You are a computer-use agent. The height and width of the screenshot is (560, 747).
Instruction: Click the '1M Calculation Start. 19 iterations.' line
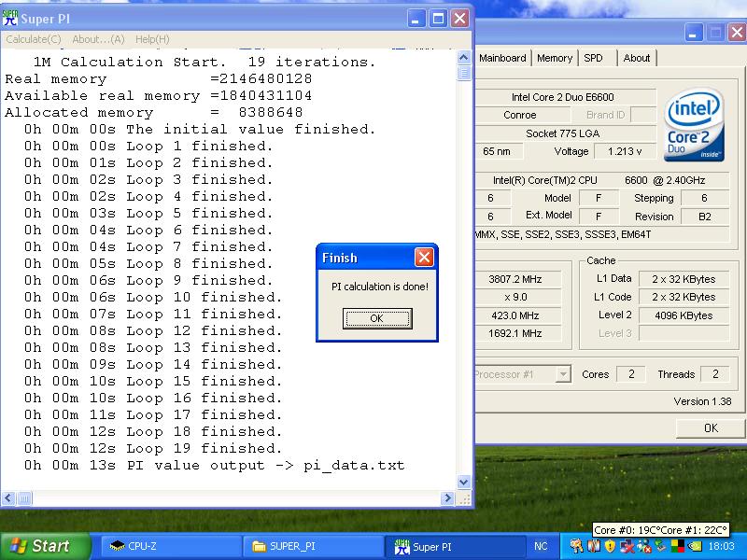[x=204, y=62]
